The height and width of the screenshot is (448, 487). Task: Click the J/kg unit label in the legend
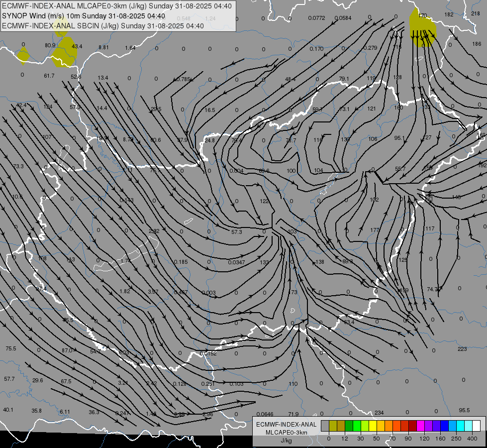pos(287,441)
